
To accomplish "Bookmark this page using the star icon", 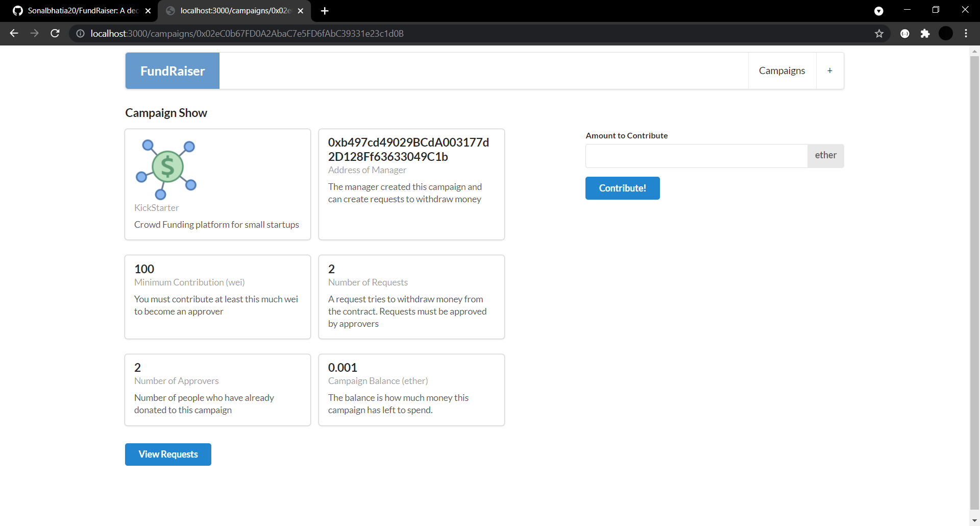I will click(879, 34).
